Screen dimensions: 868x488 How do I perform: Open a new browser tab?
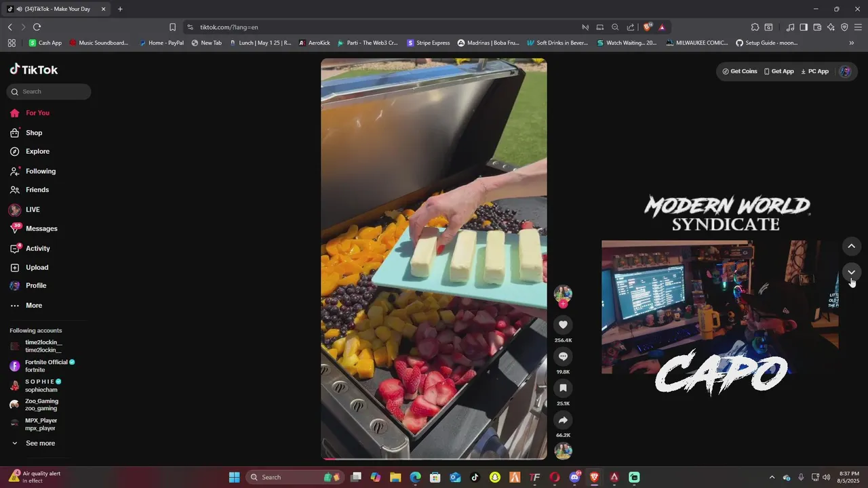(x=120, y=9)
